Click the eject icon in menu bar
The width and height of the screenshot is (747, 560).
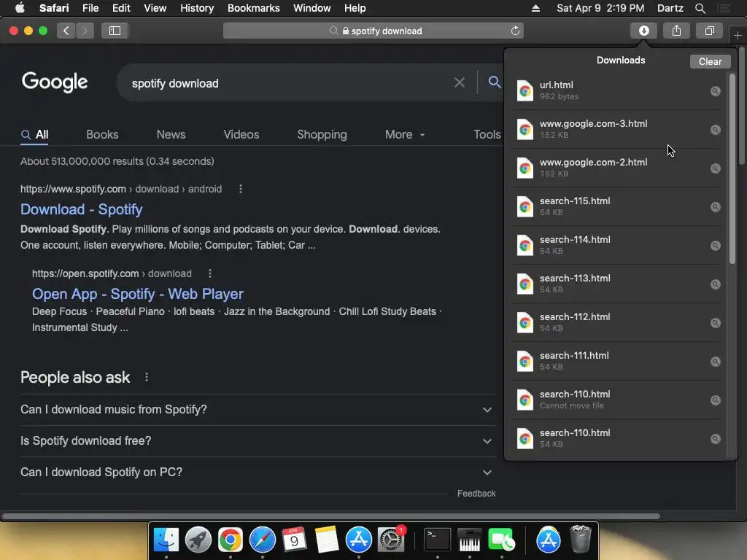point(535,8)
